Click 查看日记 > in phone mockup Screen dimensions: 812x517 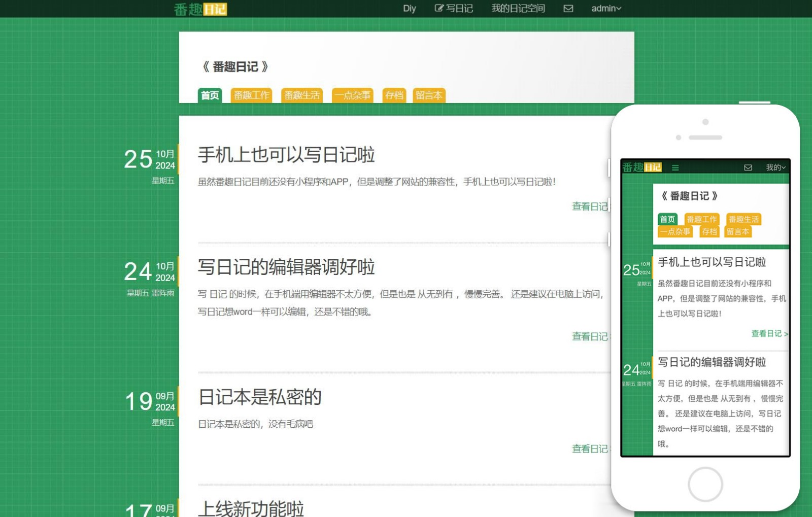769,333
